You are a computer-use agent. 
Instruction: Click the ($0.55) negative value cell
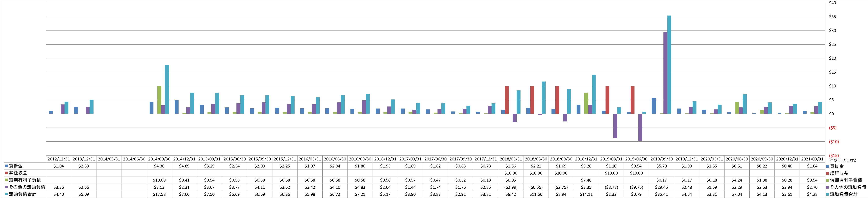tap(536, 187)
